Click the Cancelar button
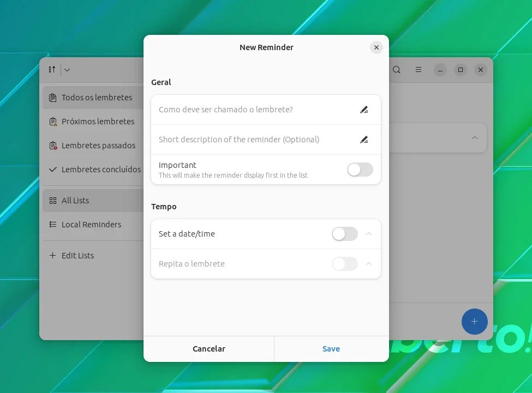 pyautogui.click(x=208, y=349)
